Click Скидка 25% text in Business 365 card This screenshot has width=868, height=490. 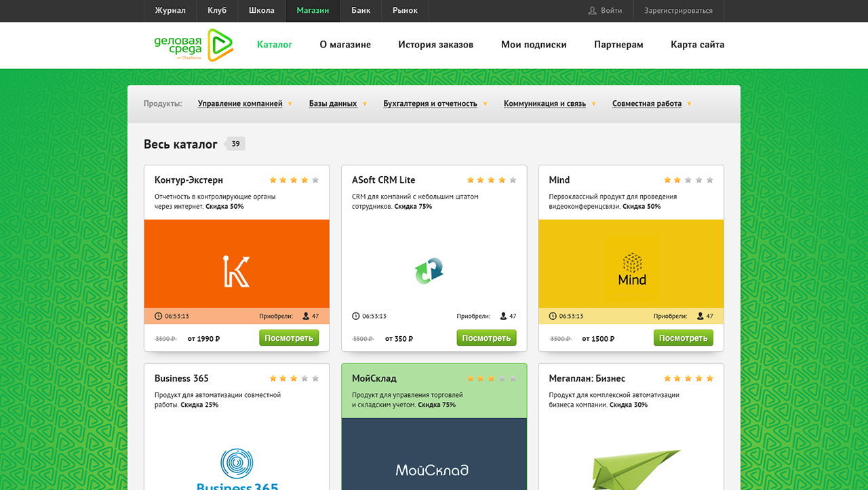pos(199,405)
